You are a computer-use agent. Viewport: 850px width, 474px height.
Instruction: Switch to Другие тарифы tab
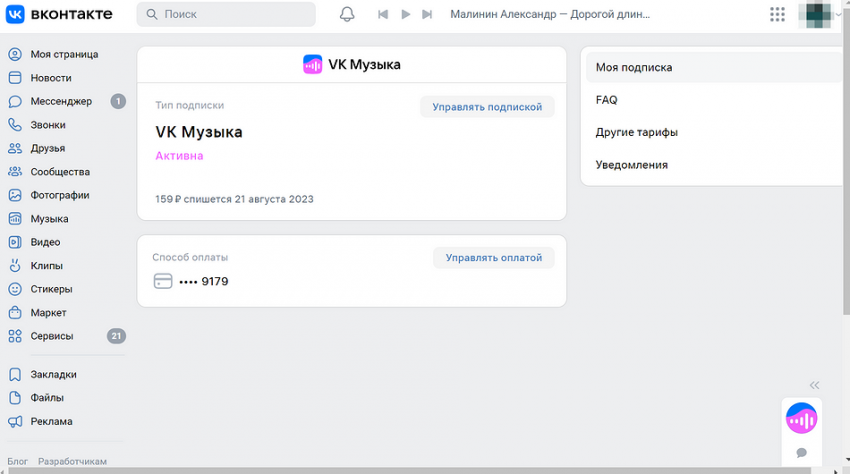636,132
